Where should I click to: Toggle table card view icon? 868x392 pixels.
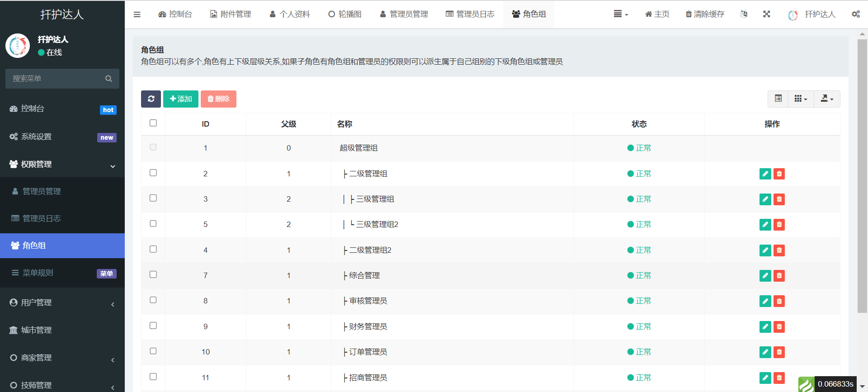point(778,99)
